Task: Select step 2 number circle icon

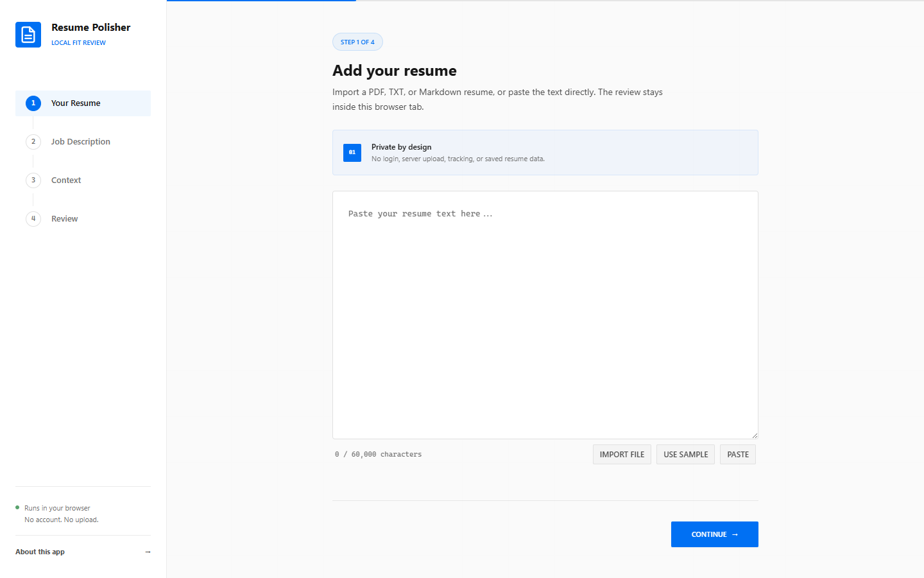Action: [33, 142]
